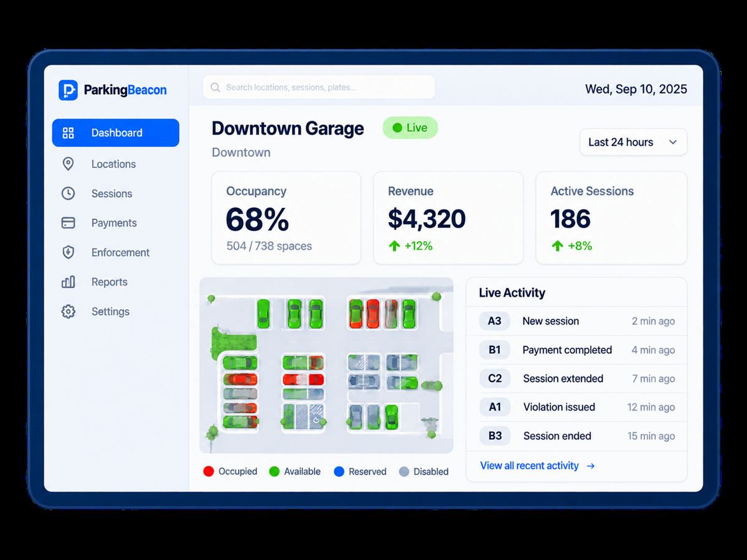
Task: Click the Available legend label
Action: click(x=303, y=472)
